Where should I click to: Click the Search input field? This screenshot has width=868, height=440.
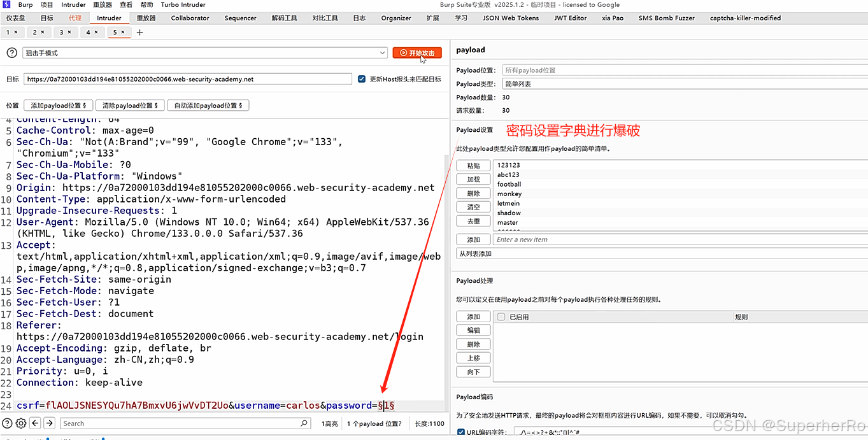[x=186, y=423]
